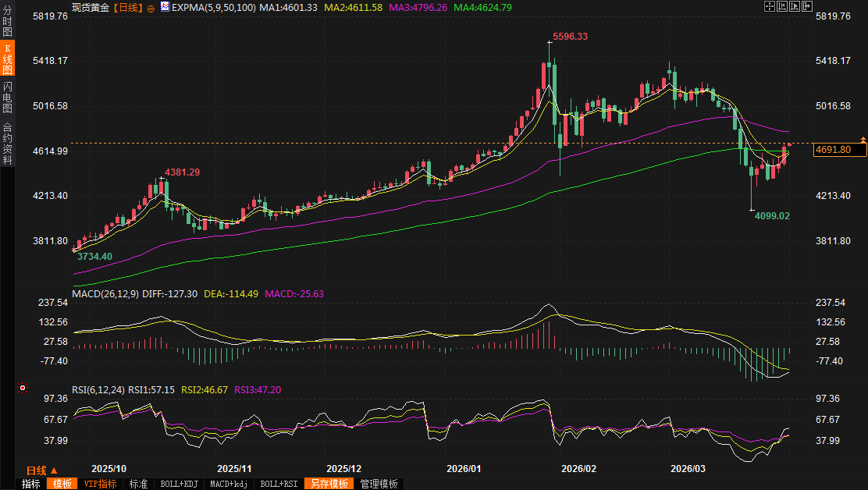The image size is (868, 490).
Task: Click the MACD(26,12,9) indicator label
Action: 105,293
